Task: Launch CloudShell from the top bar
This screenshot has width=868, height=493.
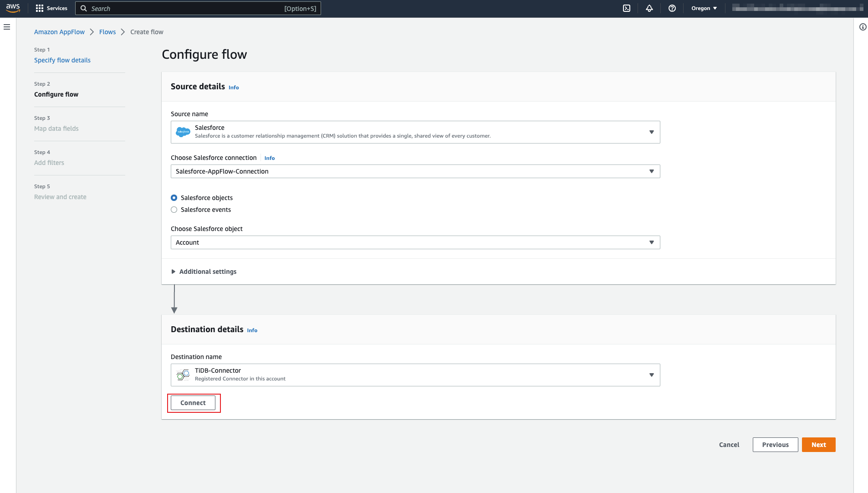Action: (x=627, y=8)
